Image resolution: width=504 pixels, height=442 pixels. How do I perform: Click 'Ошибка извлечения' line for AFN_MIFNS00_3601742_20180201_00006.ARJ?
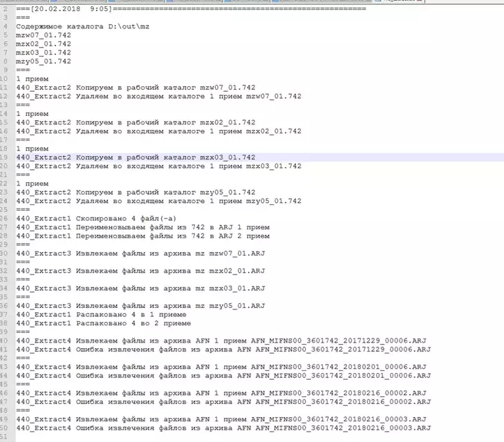click(x=223, y=376)
